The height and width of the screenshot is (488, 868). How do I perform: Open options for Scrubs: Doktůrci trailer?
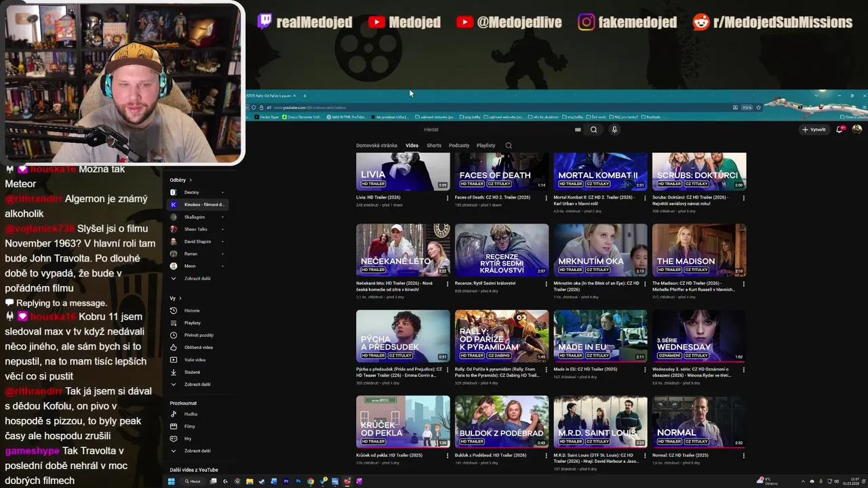click(x=744, y=199)
